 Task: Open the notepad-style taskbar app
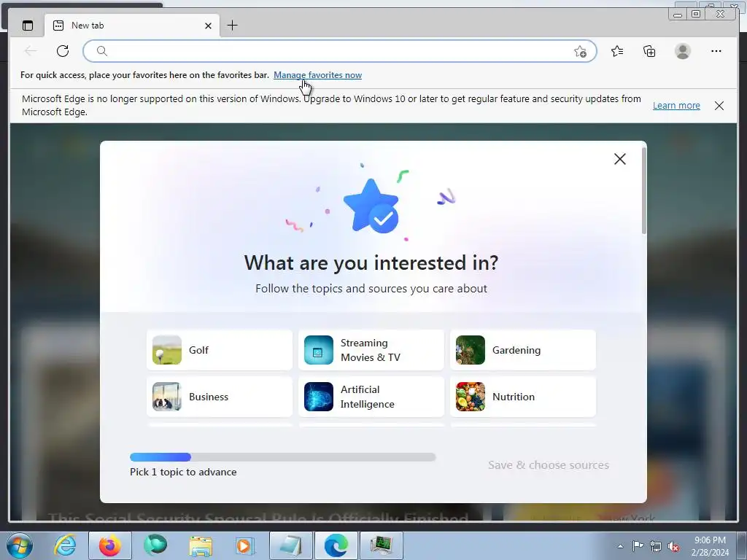pyautogui.click(x=291, y=545)
